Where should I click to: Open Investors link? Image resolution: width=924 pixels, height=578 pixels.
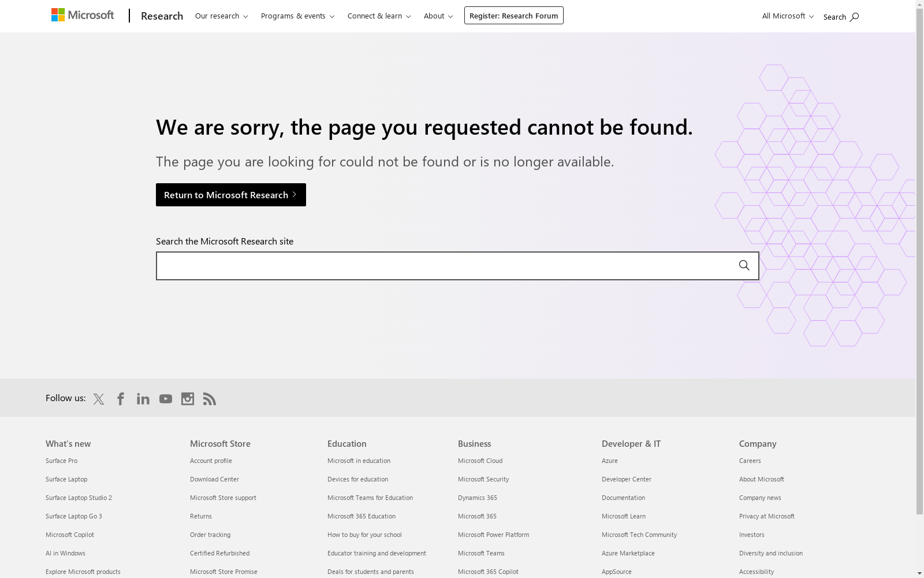tap(752, 535)
